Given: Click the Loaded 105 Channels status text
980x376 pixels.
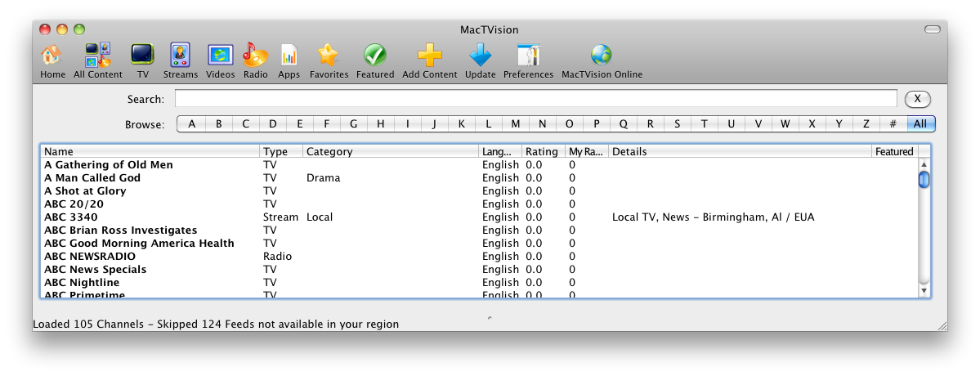Looking at the screenshot, I should coord(216,325).
